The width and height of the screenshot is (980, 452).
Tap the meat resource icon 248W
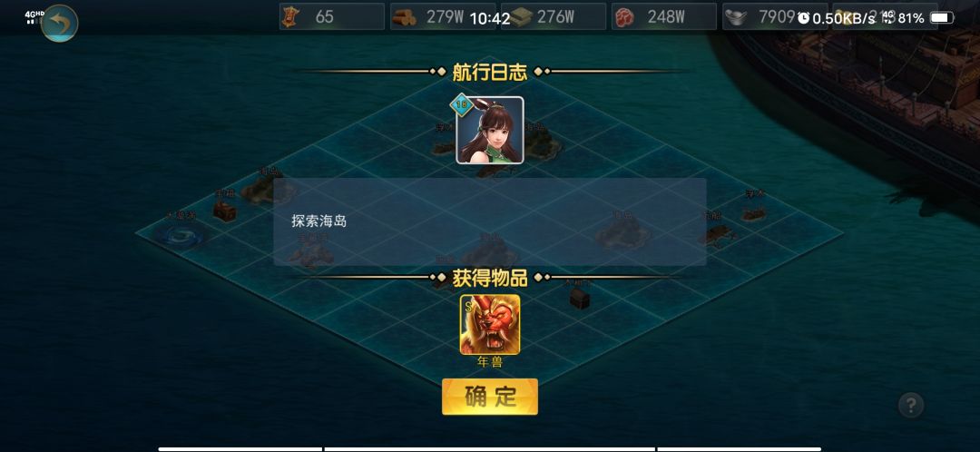[623, 17]
